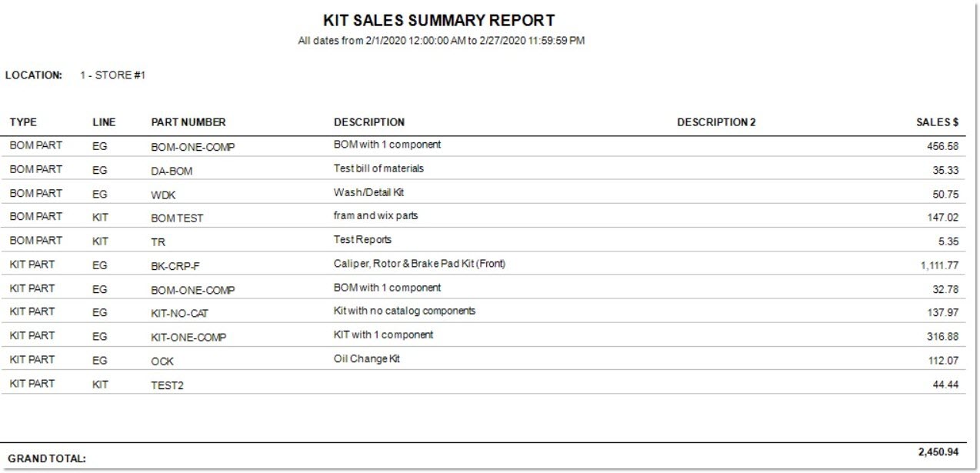Select the OCK part number cell
This screenshot has width=980, height=473.
(x=162, y=361)
